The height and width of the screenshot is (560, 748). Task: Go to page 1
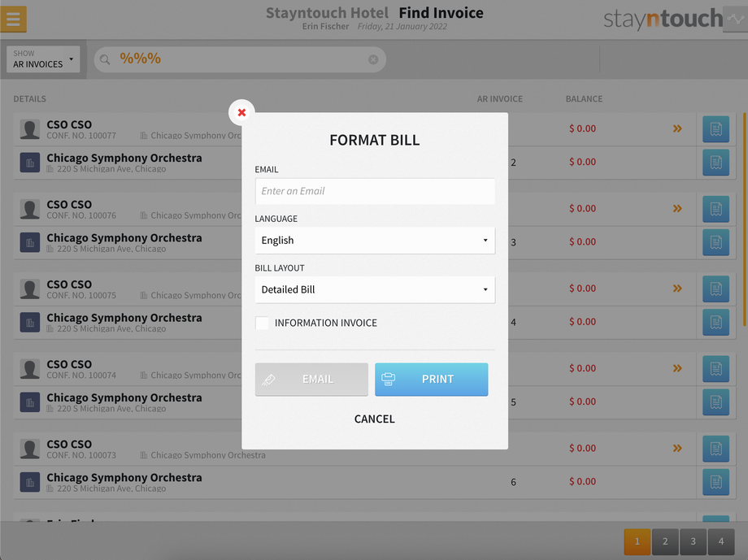coord(637,541)
